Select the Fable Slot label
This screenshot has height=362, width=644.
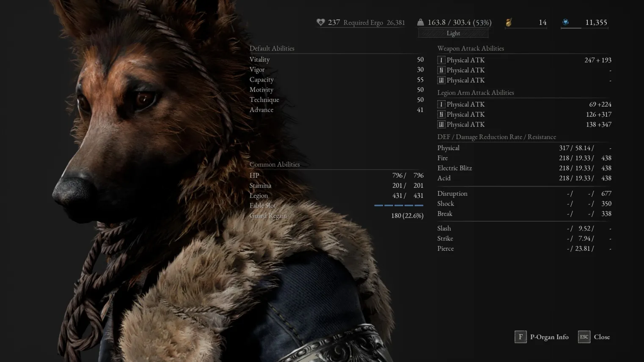263,206
